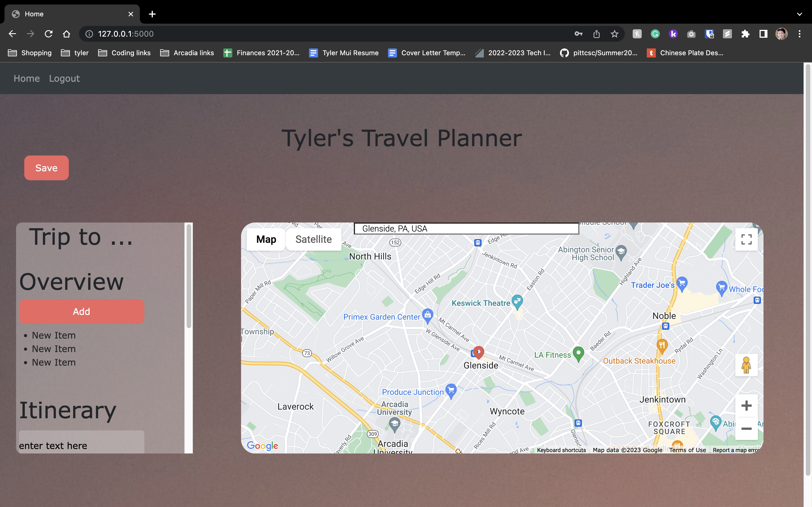
Task: Expand the tab search chevron
Action: tap(799, 14)
